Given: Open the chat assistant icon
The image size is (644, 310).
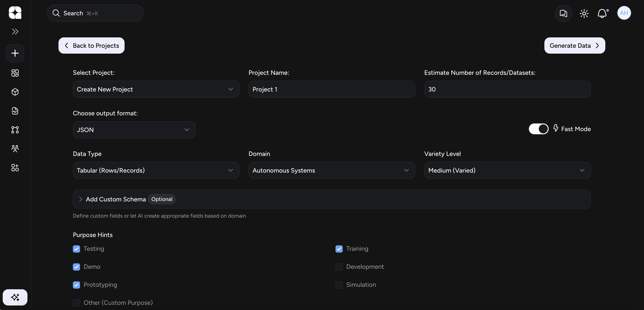Looking at the screenshot, I should [563, 13].
